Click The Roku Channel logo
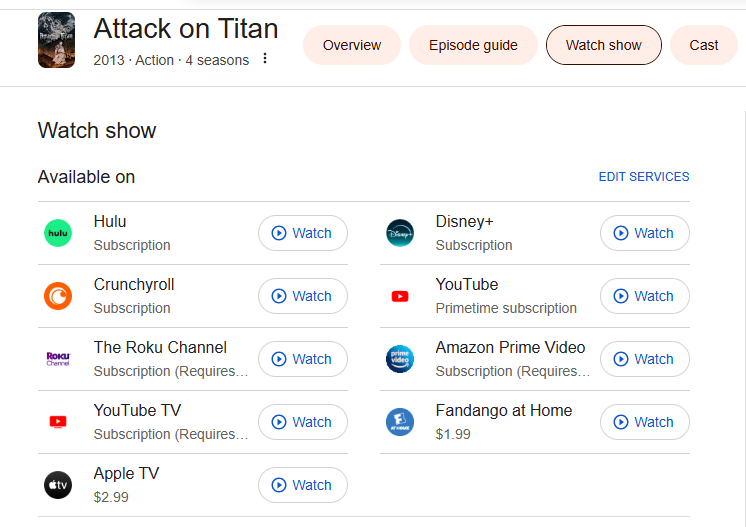 coord(58,359)
